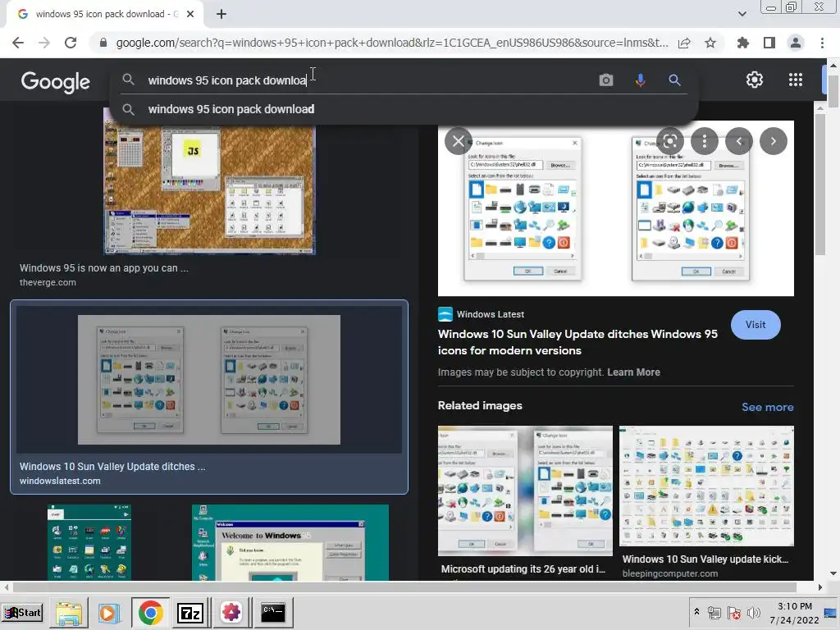Screen dimensions: 840x630
Task: Open preview panel more options dots
Action: 705,141
